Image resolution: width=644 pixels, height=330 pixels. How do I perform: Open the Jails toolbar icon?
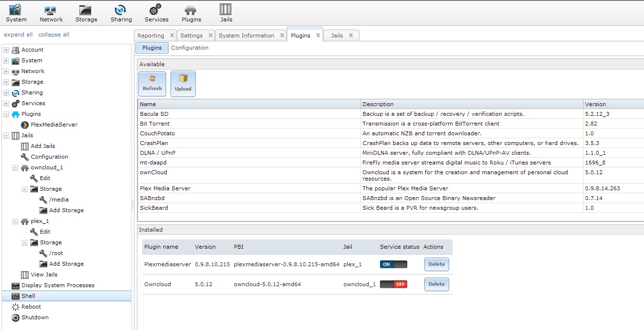click(x=226, y=13)
